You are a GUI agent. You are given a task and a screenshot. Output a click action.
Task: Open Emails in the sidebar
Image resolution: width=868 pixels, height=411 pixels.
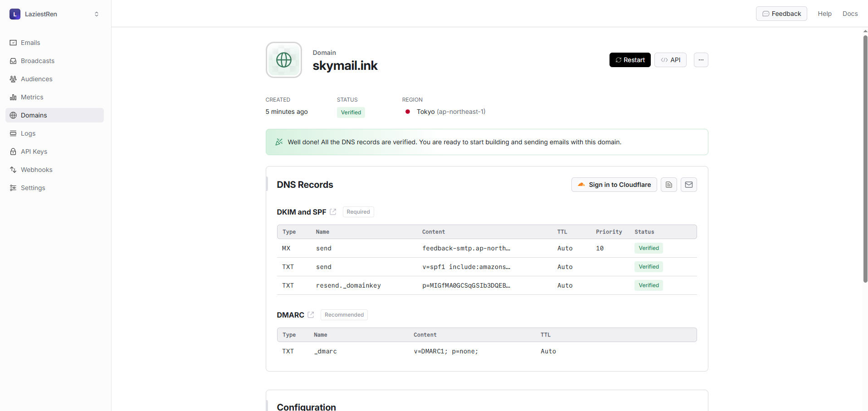(x=30, y=43)
